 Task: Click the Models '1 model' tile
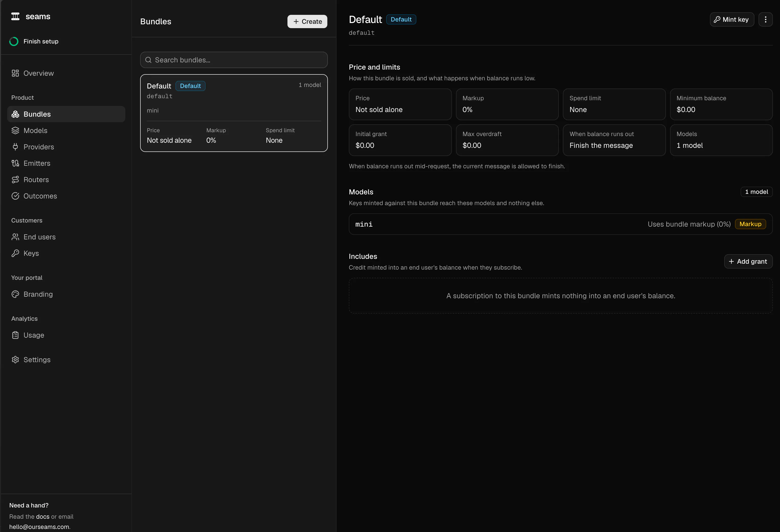721,140
